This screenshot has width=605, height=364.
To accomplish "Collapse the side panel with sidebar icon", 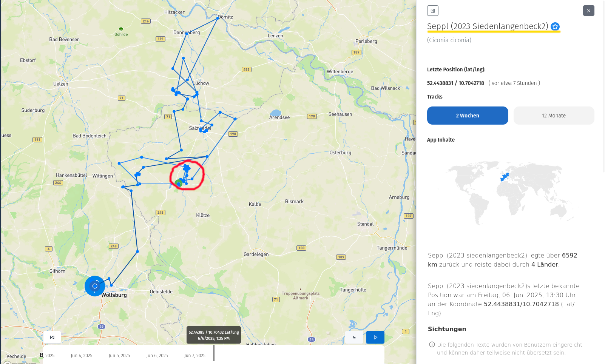I will tap(433, 11).
